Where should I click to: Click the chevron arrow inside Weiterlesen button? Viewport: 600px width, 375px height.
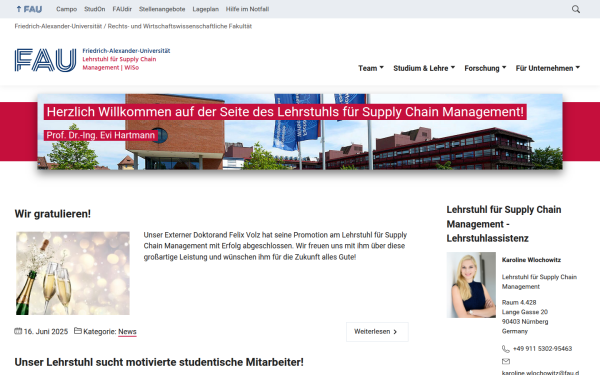coord(395,332)
